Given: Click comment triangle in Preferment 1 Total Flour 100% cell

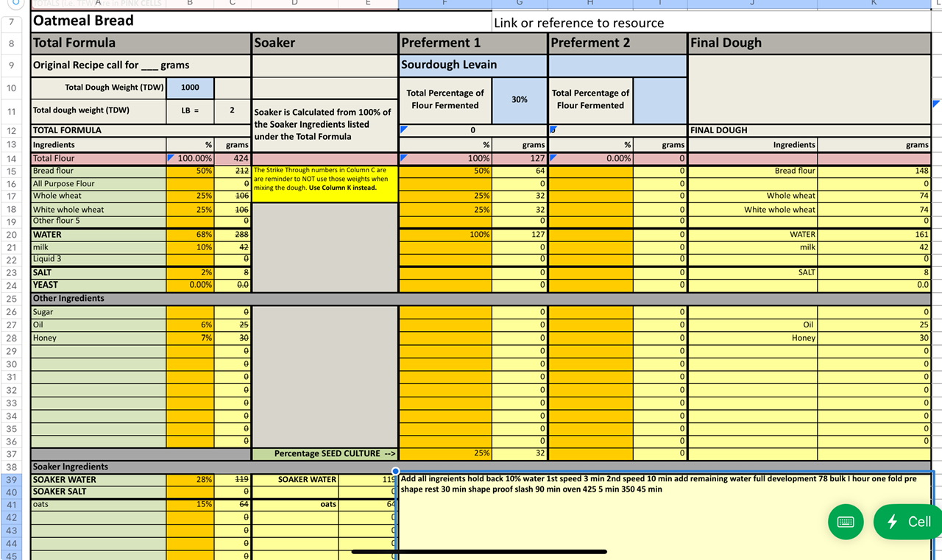Looking at the screenshot, I should (403, 156).
